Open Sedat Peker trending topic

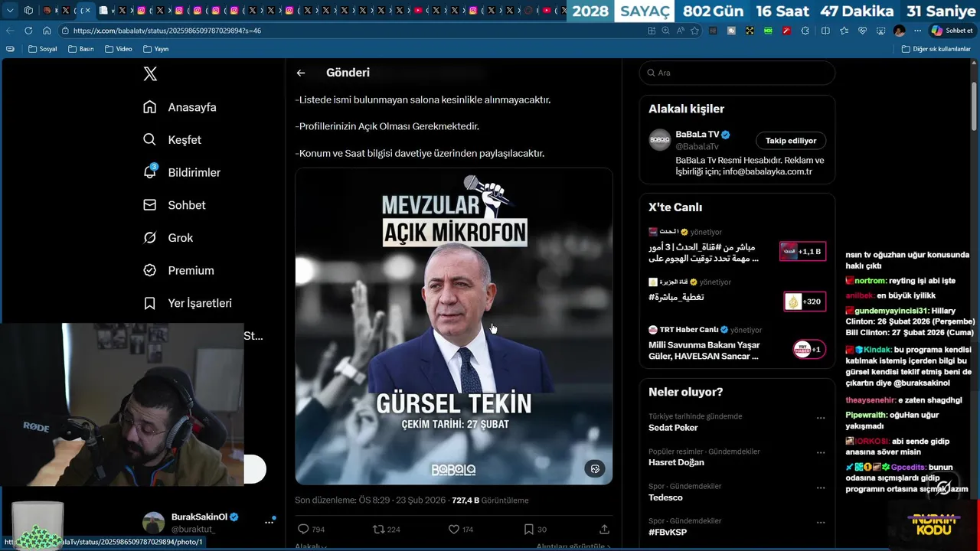(673, 427)
